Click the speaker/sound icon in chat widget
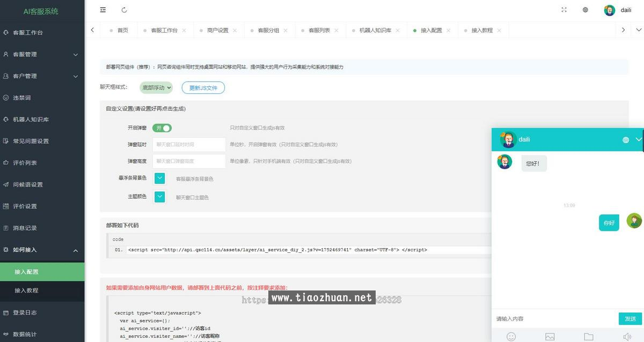The width and height of the screenshot is (644, 342). coord(627,337)
